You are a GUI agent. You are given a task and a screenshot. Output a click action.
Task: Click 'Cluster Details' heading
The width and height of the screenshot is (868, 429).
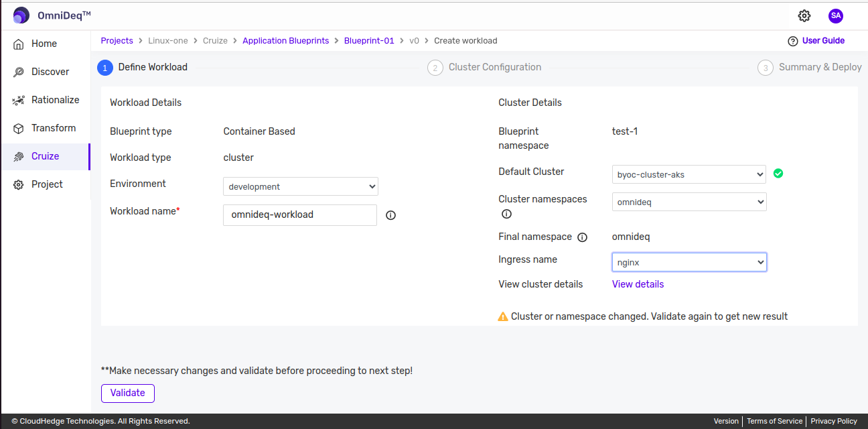click(x=530, y=103)
